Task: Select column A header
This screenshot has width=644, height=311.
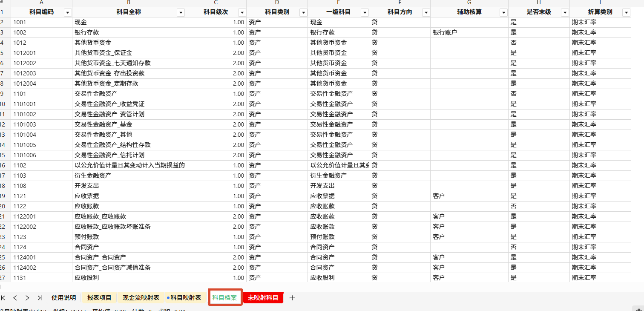Action: coord(41,3)
